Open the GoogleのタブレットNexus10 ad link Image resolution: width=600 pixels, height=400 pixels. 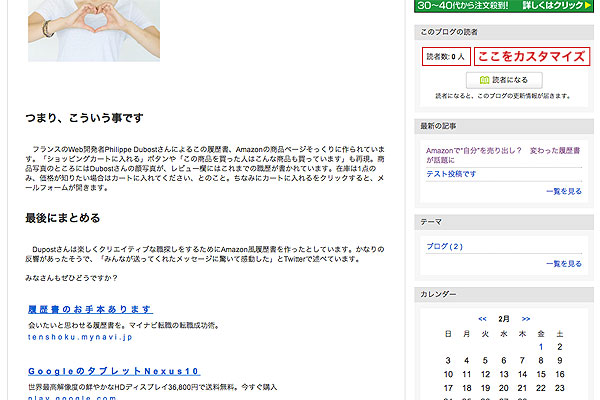114,371
